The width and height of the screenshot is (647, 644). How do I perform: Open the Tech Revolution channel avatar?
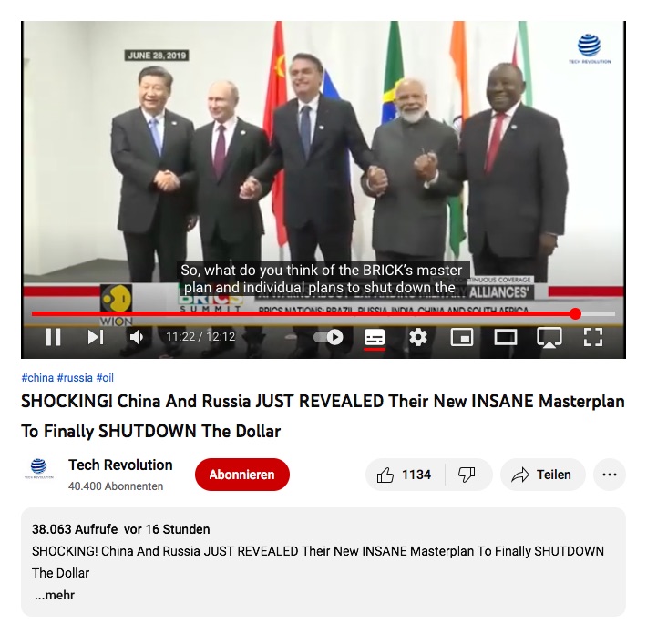click(39, 468)
